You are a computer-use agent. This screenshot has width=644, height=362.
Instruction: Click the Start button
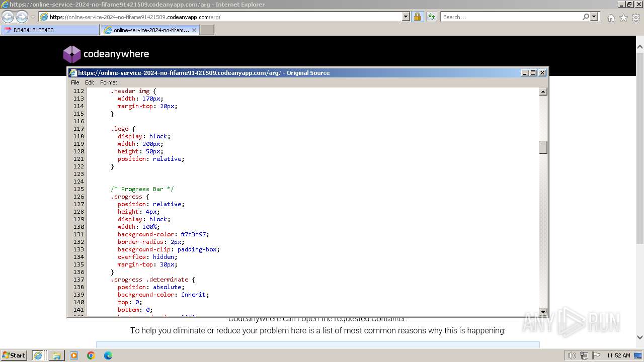14,355
